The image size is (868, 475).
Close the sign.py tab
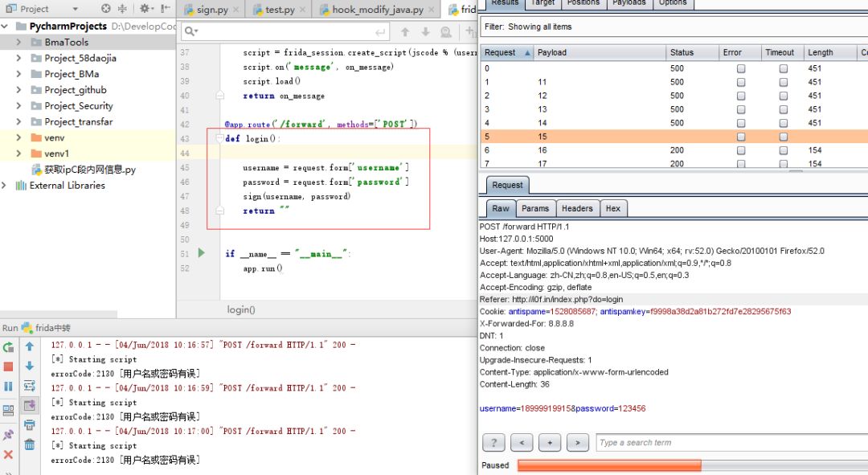236,10
